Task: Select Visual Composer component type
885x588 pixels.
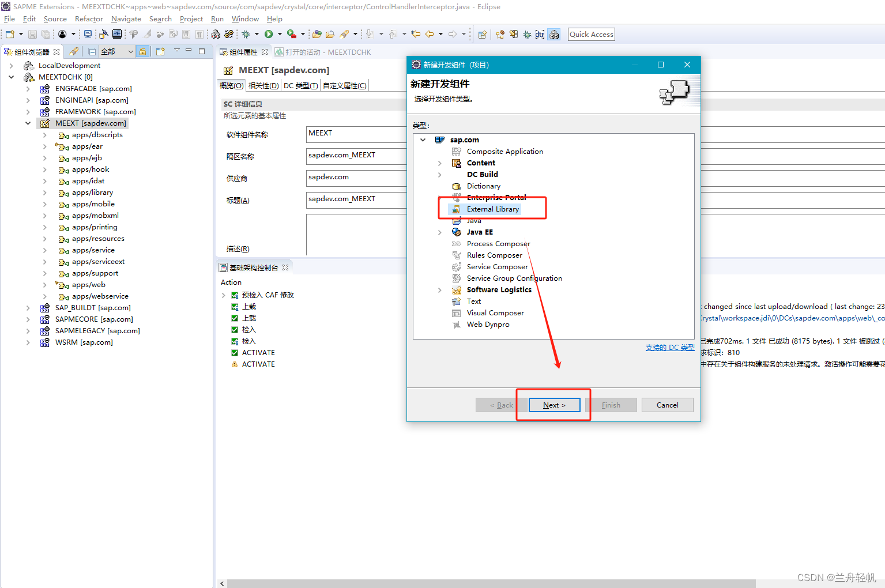Action: tap(495, 313)
